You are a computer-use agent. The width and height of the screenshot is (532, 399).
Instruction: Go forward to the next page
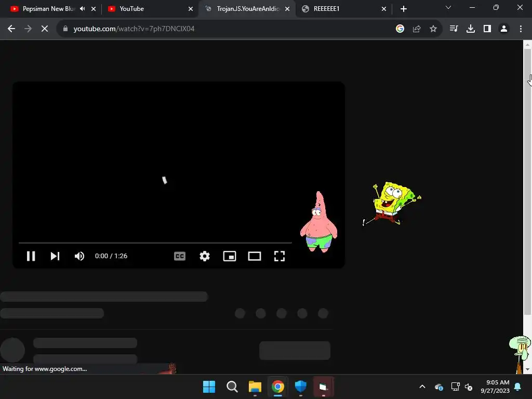point(28,29)
